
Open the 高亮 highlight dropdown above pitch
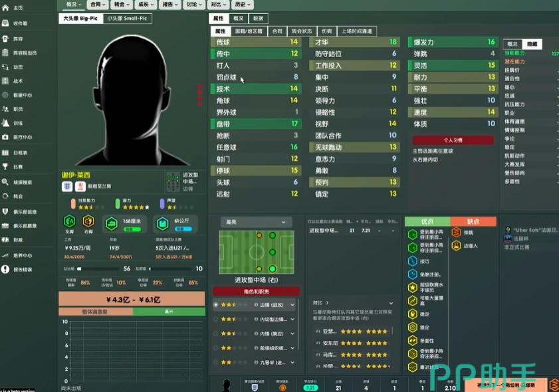[256, 222]
